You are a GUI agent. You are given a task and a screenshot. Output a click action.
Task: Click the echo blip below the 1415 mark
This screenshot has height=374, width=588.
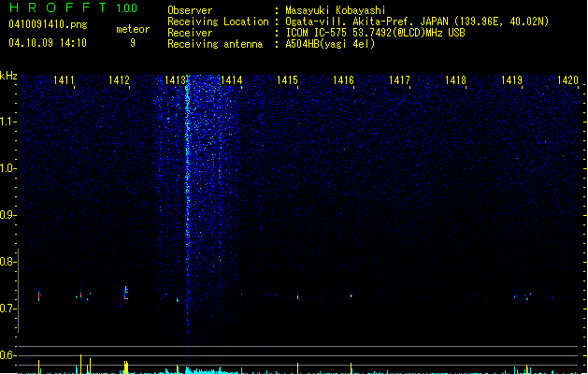tap(298, 296)
